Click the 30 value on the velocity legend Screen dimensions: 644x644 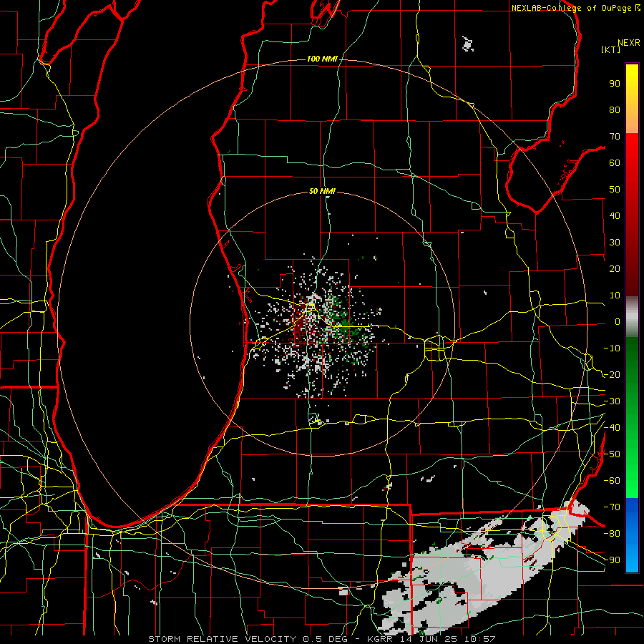pos(615,243)
